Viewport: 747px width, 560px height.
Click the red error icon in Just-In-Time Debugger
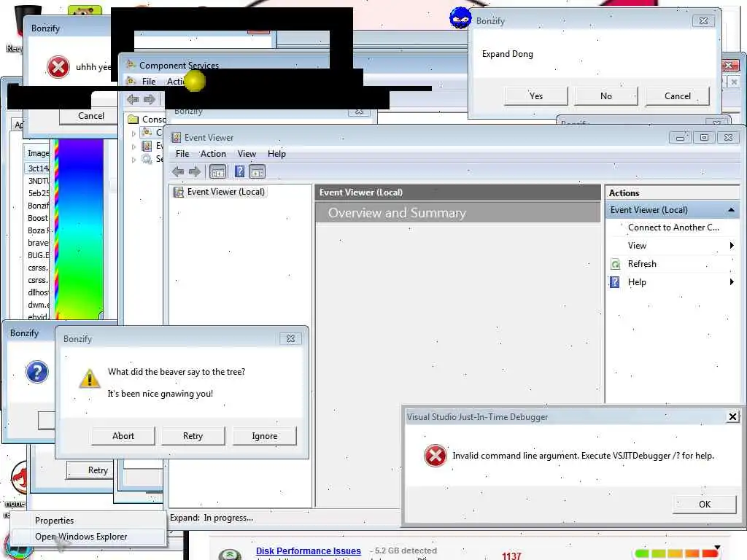point(435,456)
